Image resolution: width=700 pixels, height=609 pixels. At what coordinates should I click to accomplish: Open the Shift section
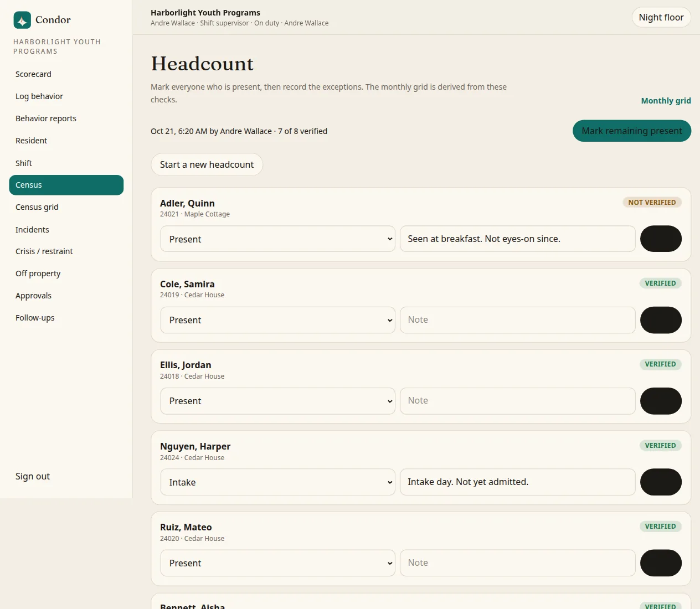[66, 163]
